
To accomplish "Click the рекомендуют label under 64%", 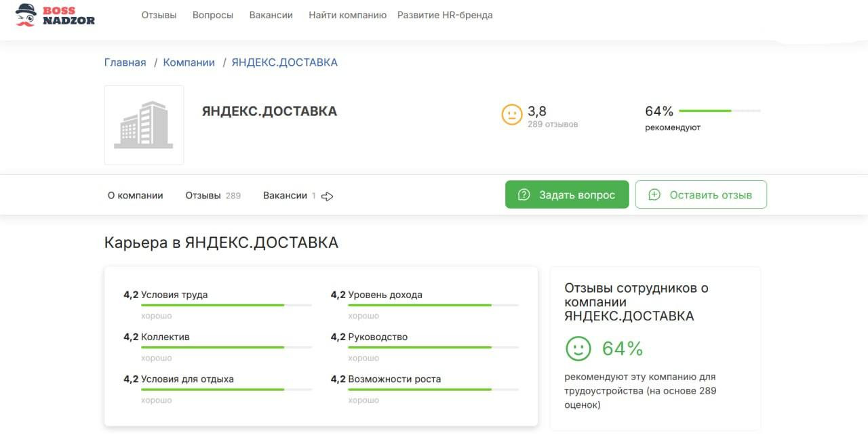I will [673, 127].
